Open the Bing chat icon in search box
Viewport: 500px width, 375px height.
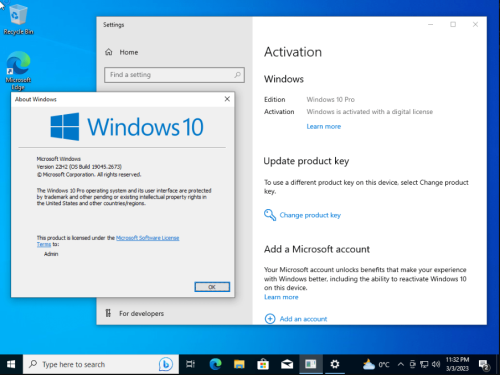tap(166, 364)
